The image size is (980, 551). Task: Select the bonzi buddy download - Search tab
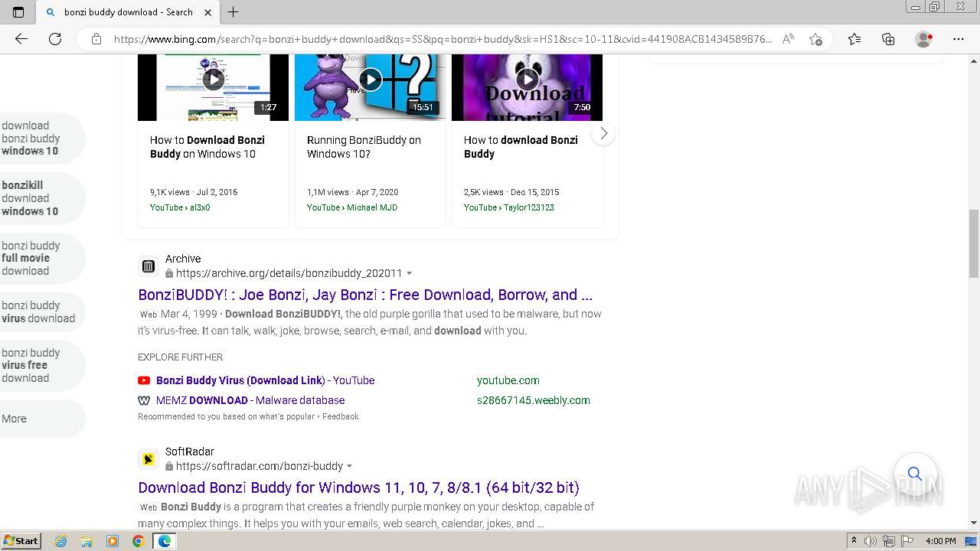point(128,12)
